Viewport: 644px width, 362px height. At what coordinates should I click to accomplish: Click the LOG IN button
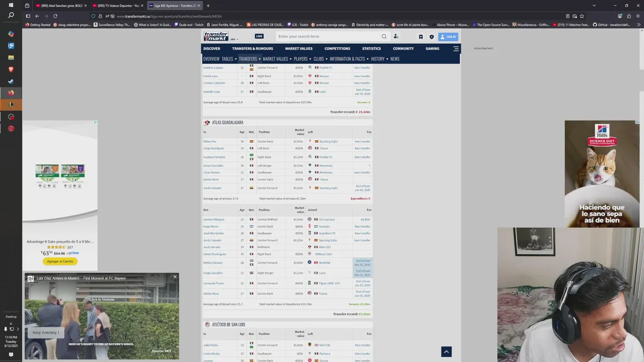(x=448, y=37)
